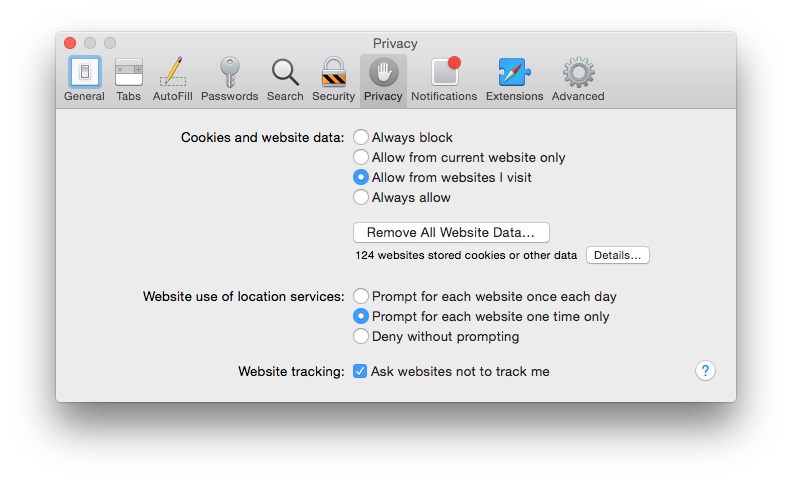
Task: Click the help question mark button
Action: [705, 371]
